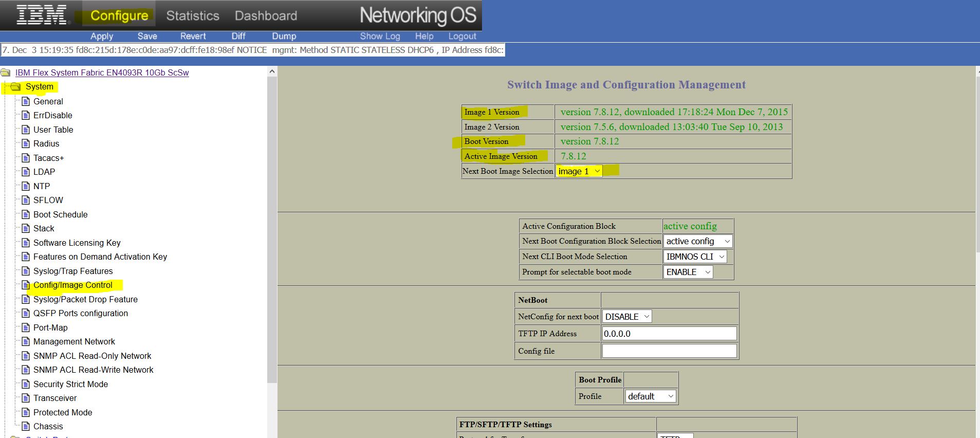Click the Logout link
The image size is (980, 438).
[463, 36]
